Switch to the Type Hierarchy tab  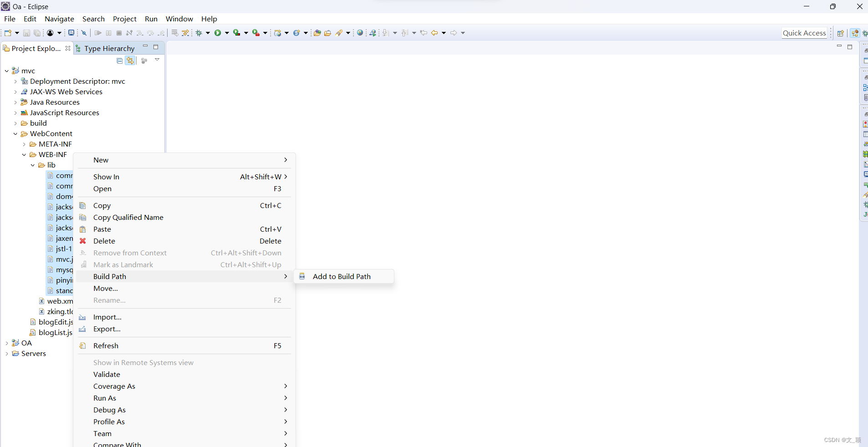[x=109, y=48]
